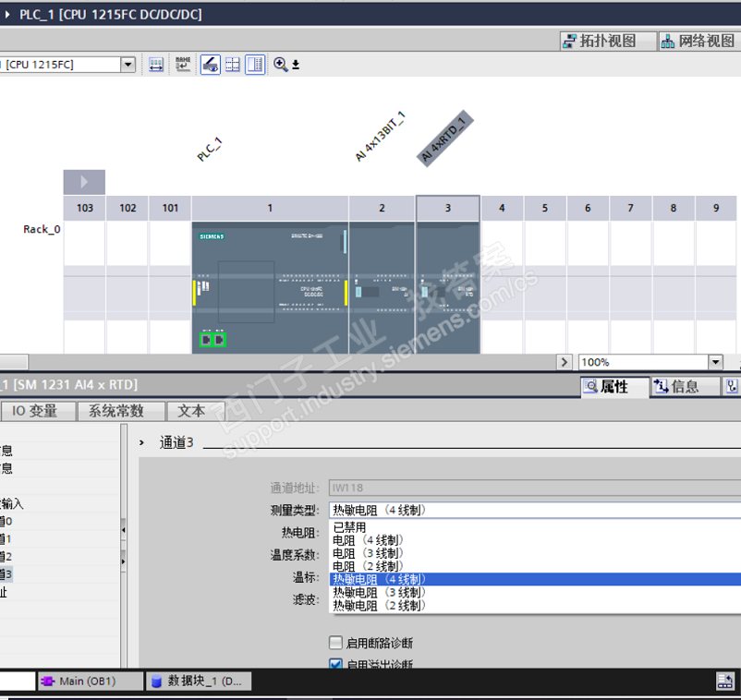Screen dimensions: 741x700
Task: Open the Network view (网络视图)
Action: tap(699, 41)
